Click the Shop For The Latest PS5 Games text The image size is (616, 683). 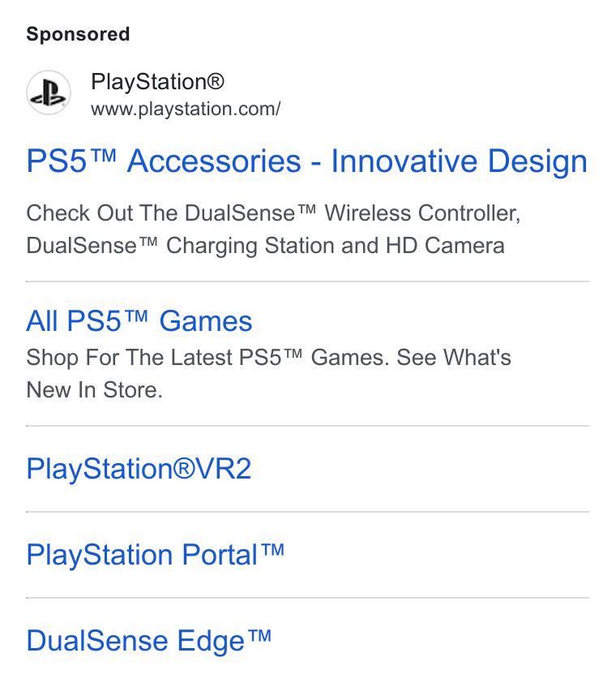tap(207, 358)
